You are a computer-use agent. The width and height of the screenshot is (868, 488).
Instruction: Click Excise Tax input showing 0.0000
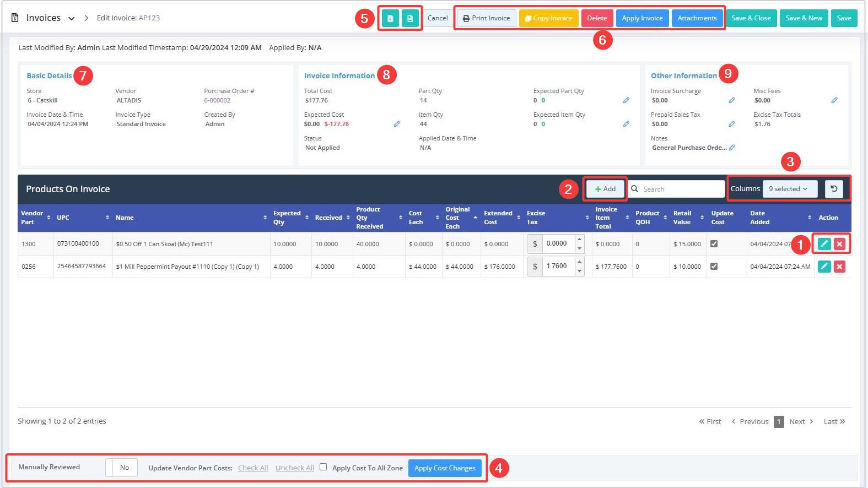[558, 244]
